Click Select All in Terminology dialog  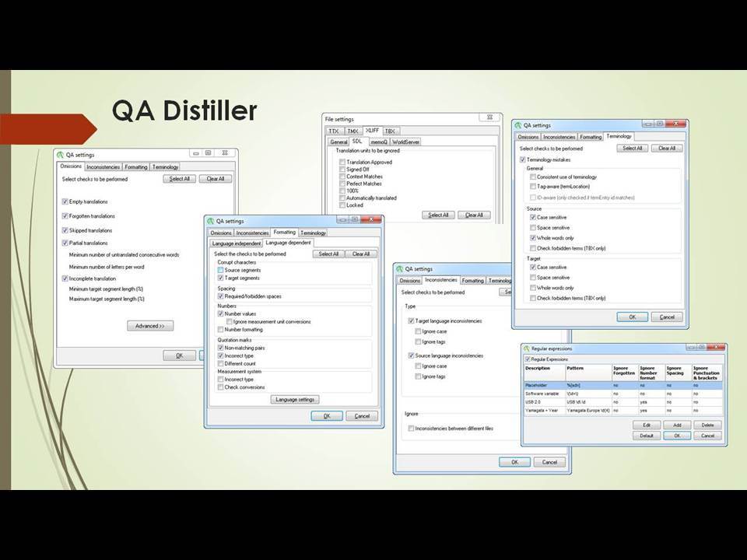click(x=632, y=149)
